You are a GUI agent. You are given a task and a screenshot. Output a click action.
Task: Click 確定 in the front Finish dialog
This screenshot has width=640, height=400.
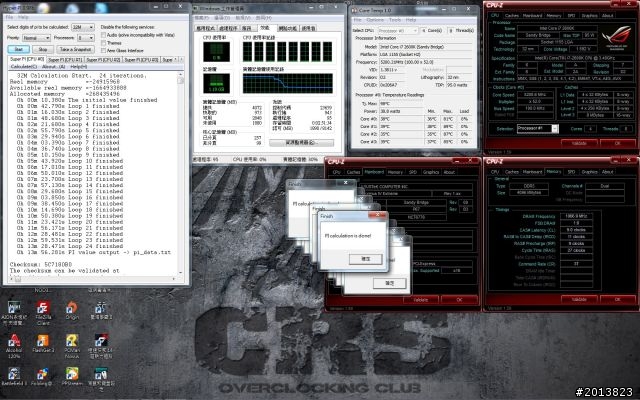pyautogui.click(x=366, y=259)
